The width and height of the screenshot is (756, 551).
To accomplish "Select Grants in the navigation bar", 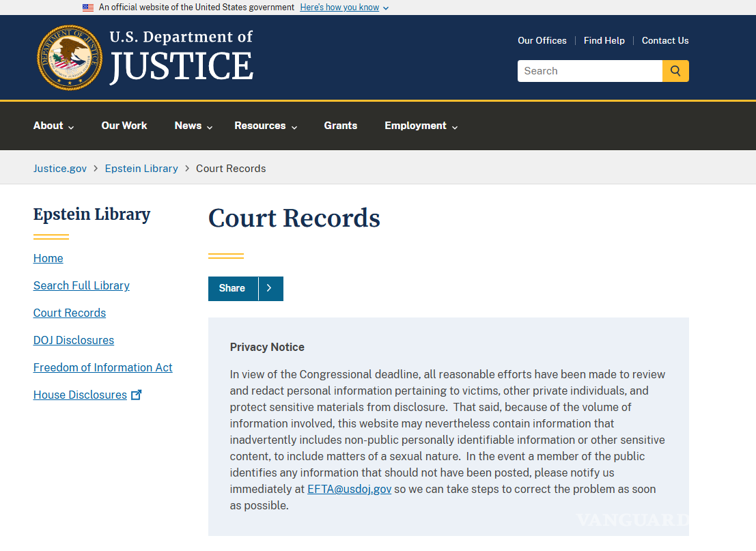I will coord(341,126).
